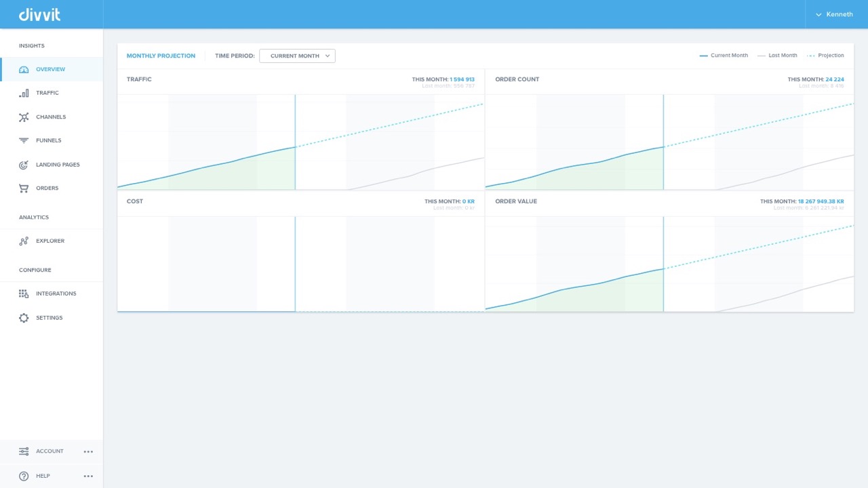Click today's marker line in Traffic chart
The height and width of the screenshot is (488, 868).
click(x=295, y=142)
